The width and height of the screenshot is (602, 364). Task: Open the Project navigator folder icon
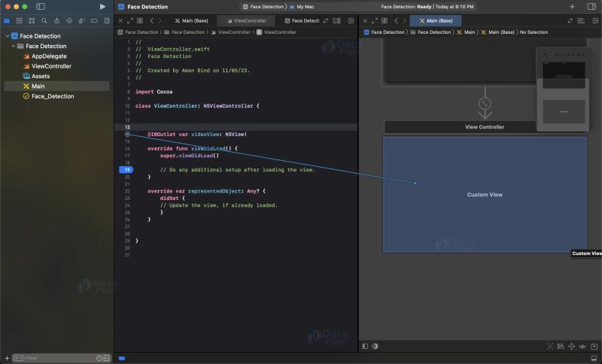coord(7,21)
